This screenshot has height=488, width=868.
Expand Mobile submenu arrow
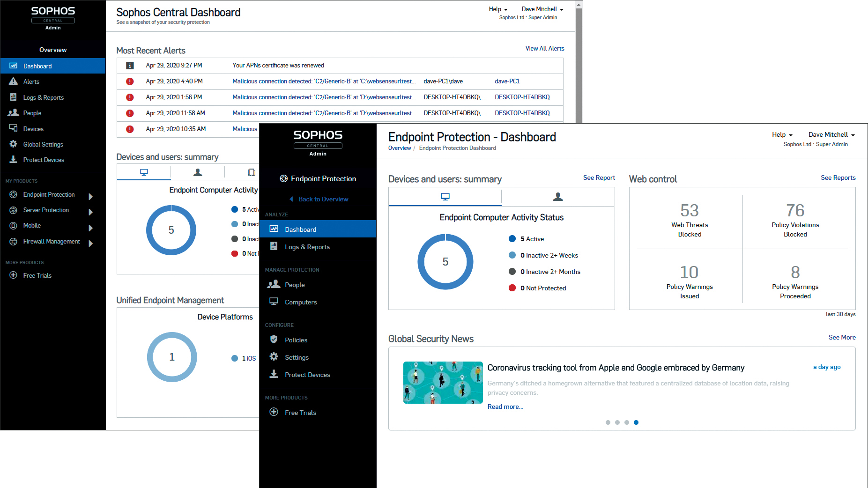[x=91, y=228]
